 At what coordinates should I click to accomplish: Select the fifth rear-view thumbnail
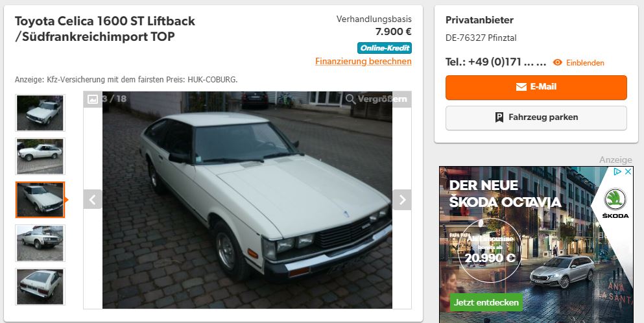pos(40,287)
